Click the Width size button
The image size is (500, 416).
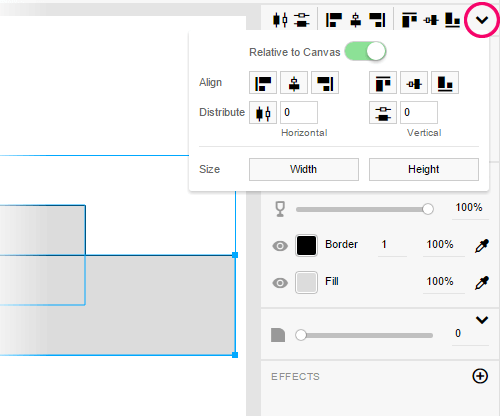[304, 169]
